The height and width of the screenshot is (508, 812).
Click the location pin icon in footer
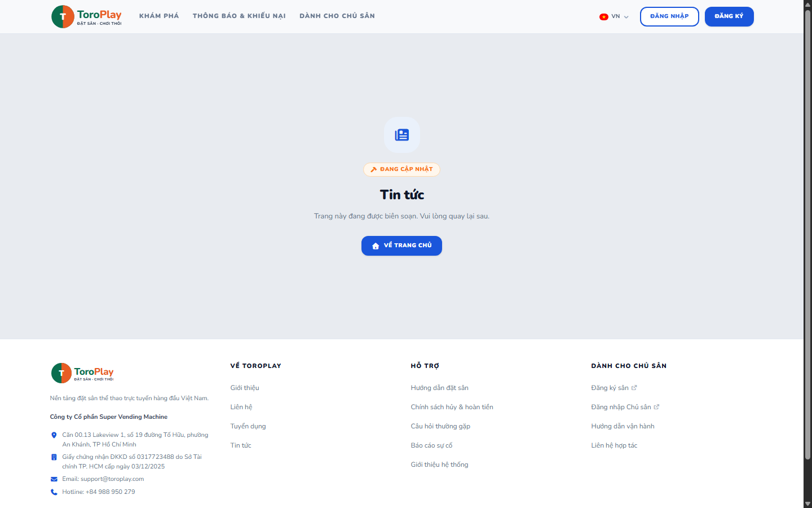54,435
